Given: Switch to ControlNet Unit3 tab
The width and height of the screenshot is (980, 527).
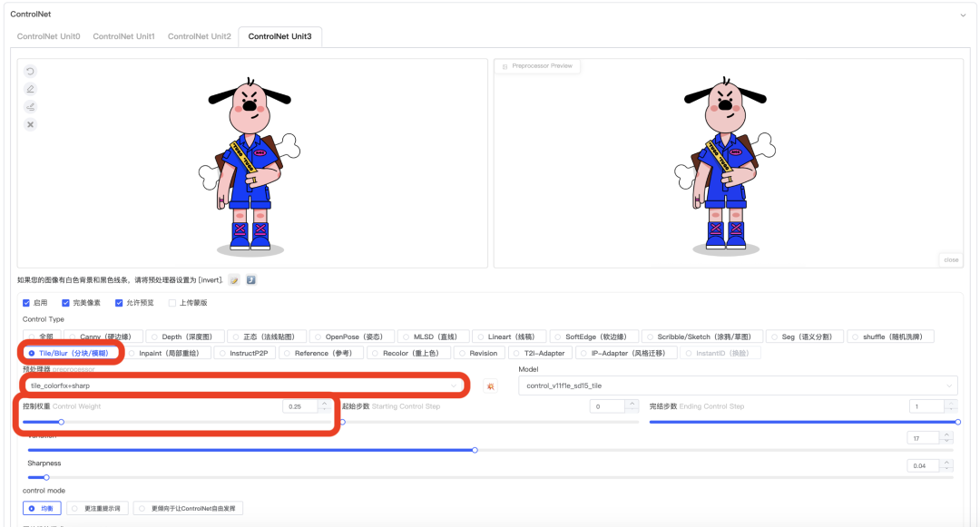Looking at the screenshot, I should 280,37.
